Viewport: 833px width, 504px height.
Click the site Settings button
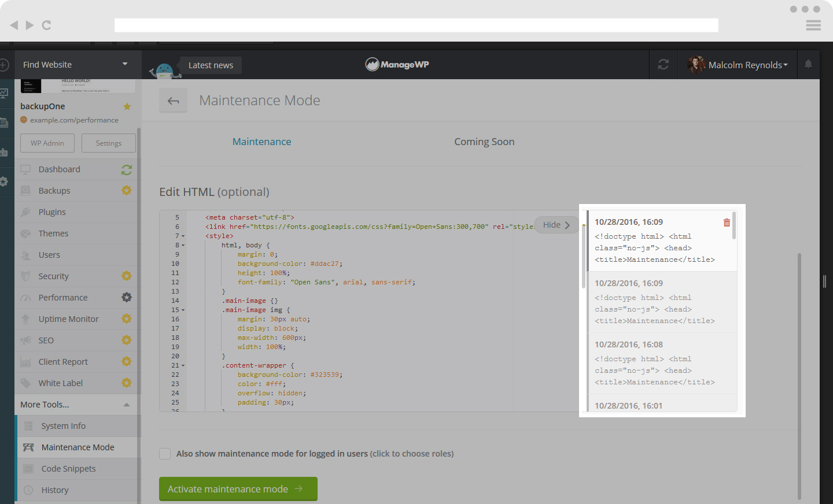[x=109, y=143]
